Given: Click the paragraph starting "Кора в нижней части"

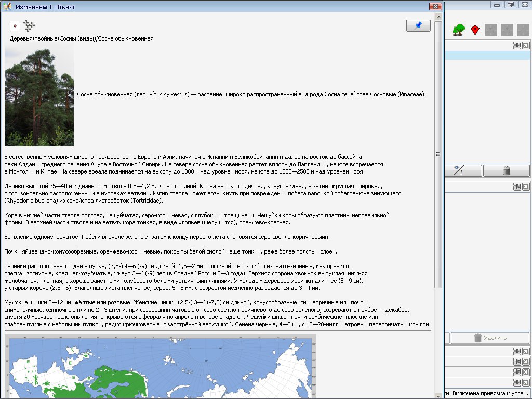Looking at the screenshot, I should pyautogui.click(x=197, y=219).
